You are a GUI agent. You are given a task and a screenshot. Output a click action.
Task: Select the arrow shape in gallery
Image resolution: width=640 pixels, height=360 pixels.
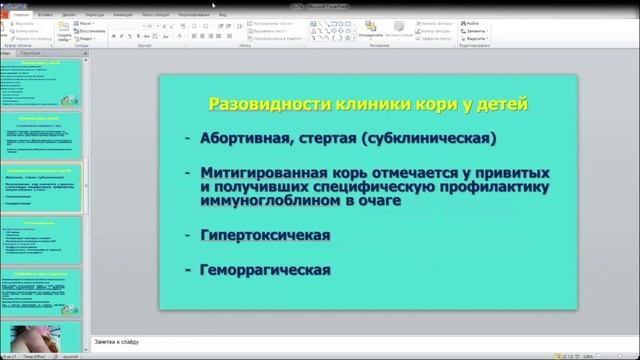pos(328,24)
